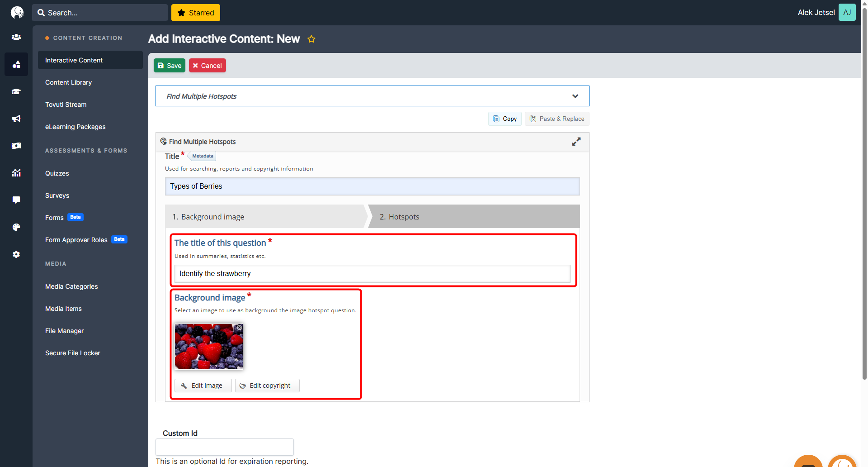Open the Users icon in left rail

(16, 37)
